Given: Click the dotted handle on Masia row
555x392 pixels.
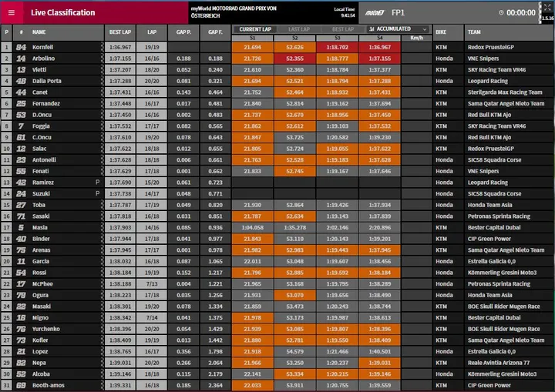Looking at the screenshot, I should pyautogui.click(x=102, y=227).
